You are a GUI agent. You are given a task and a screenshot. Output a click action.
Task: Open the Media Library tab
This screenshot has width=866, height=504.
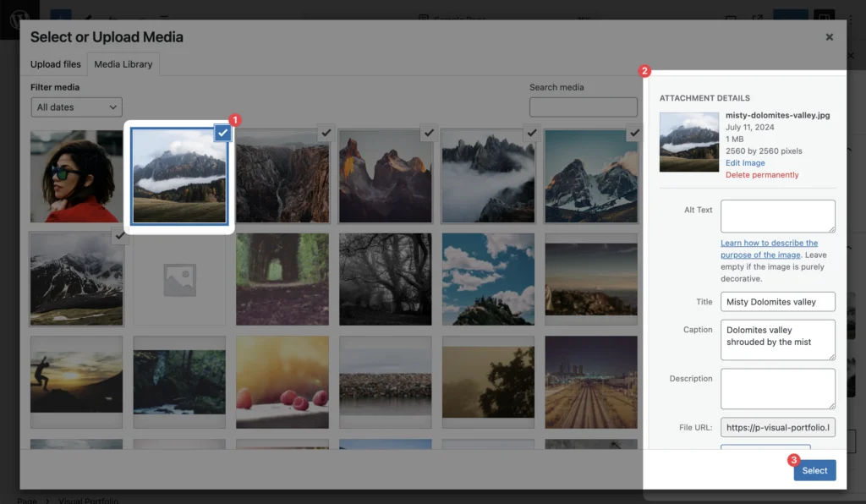[x=123, y=64]
